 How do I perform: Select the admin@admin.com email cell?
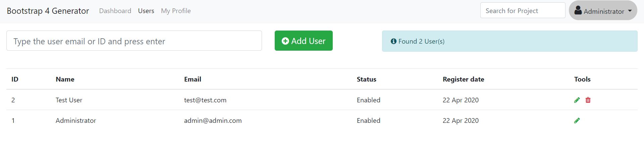[213, 120]
